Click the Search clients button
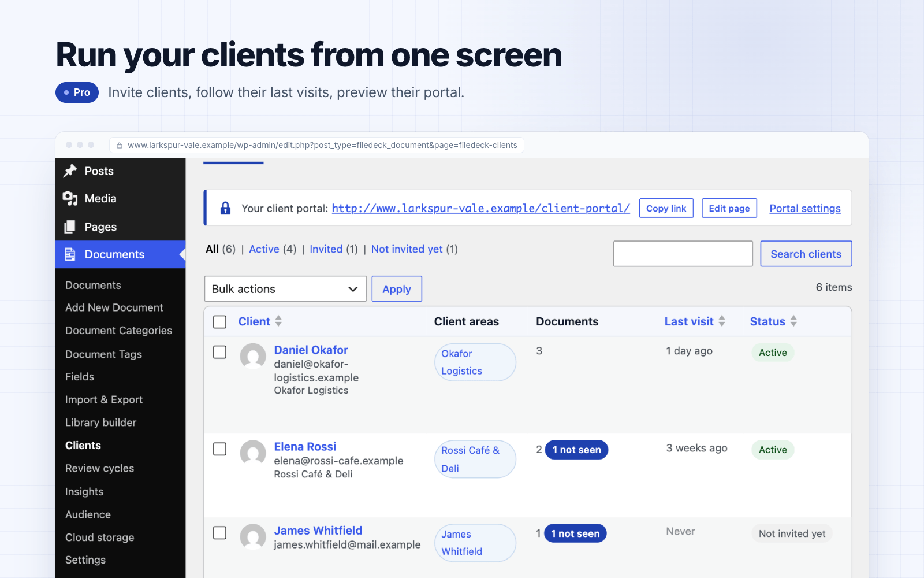Image resolution: width=924 pixels, height=578 pixels. click(806, 254)
